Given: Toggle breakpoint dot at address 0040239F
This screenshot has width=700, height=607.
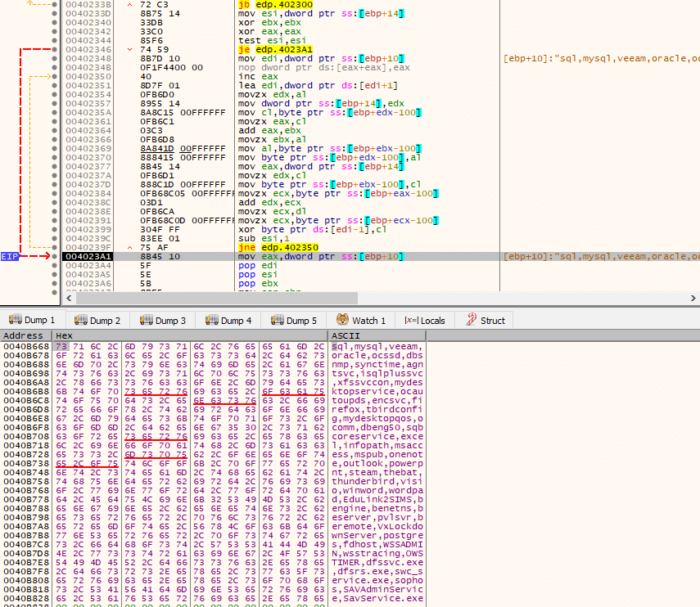Looking at the screenshot, I should coord(55,248).
